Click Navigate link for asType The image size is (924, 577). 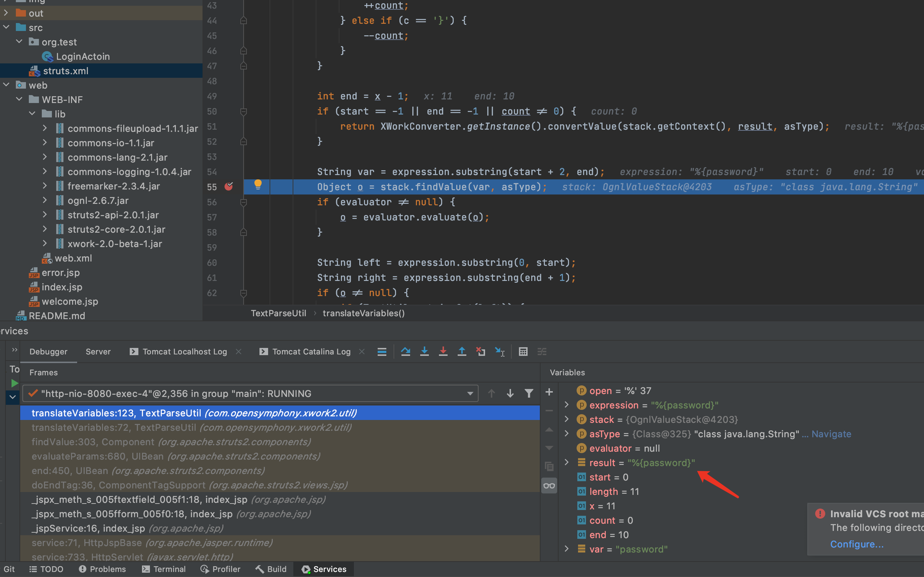(831, 434)
